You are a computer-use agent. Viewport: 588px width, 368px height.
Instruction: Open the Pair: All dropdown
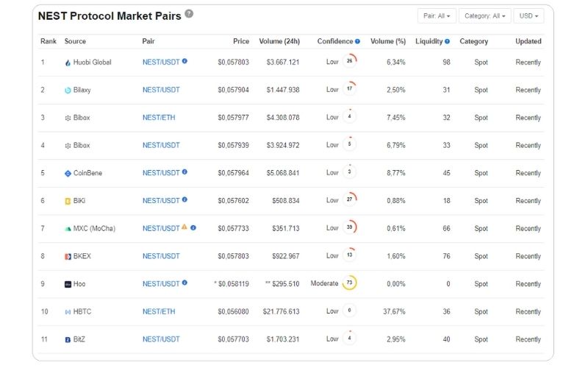[x=437, y=15]
